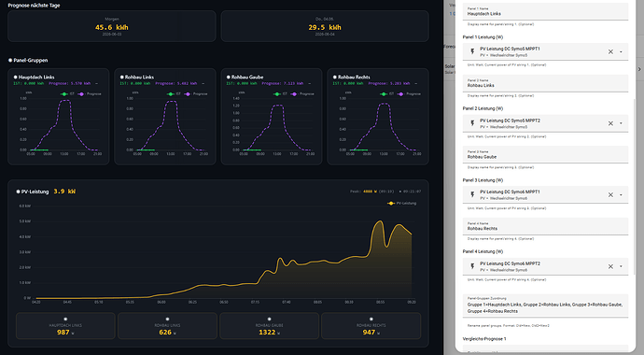Clear the Panel 3 Leistung entity with X

610,194
